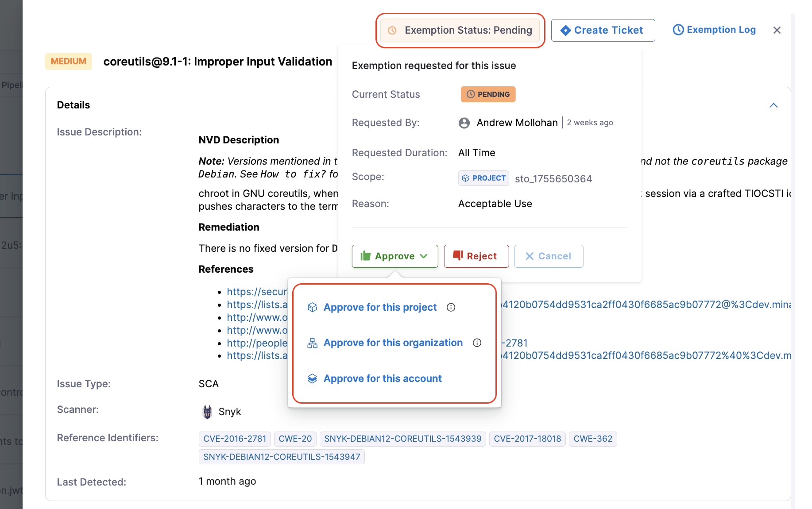
Task: Click the hierarchy icon beside Approve for this organization
Action: [x=313, y=343]
